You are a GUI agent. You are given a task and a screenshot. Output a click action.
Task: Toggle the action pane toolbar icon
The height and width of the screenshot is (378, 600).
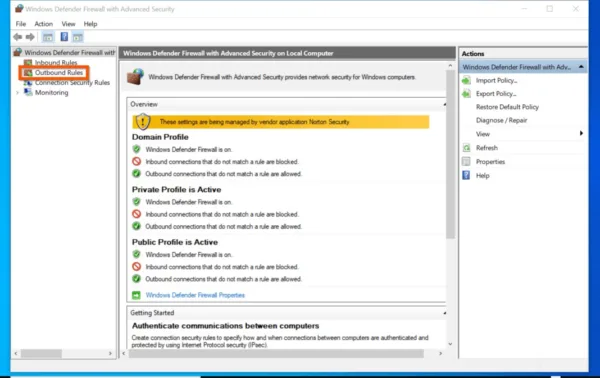point(78,37)
